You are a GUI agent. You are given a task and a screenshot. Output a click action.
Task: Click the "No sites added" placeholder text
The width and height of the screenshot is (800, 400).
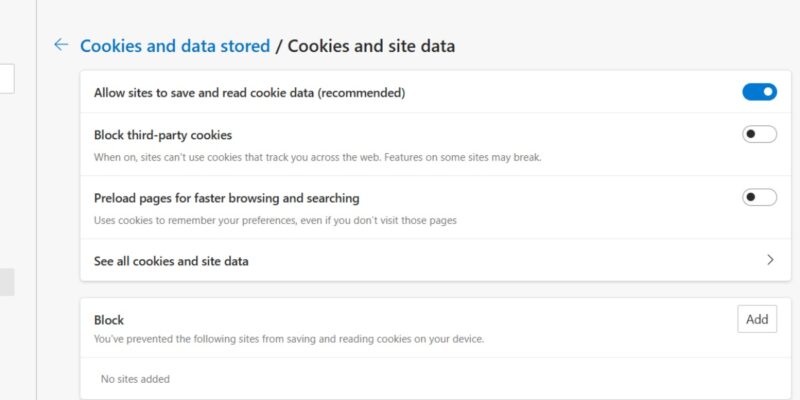tap(135, 379)
